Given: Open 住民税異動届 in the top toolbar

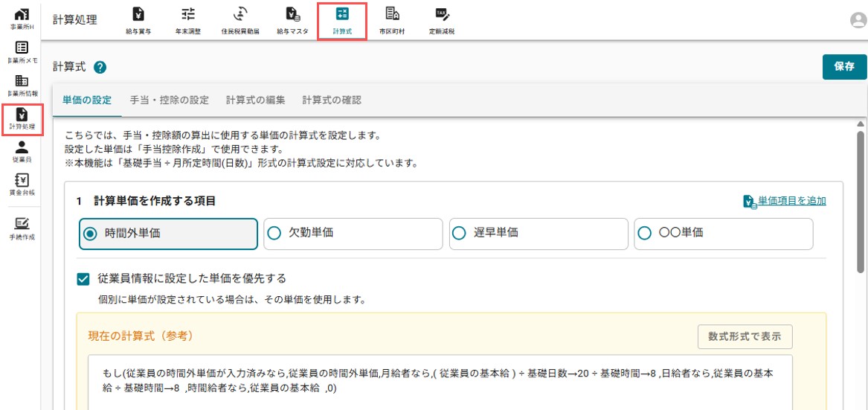Looking at the screenshot, I should coord(240,21).
